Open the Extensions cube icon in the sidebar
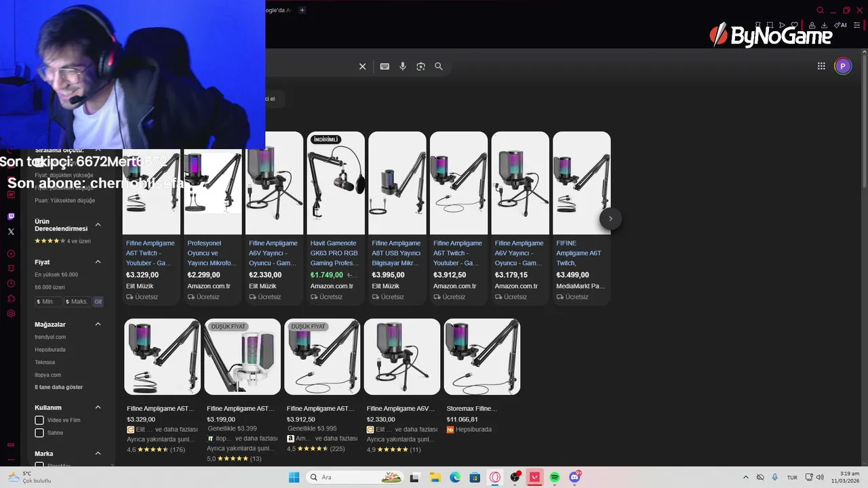Screen dimensions: 868x488 click(11, 299)
